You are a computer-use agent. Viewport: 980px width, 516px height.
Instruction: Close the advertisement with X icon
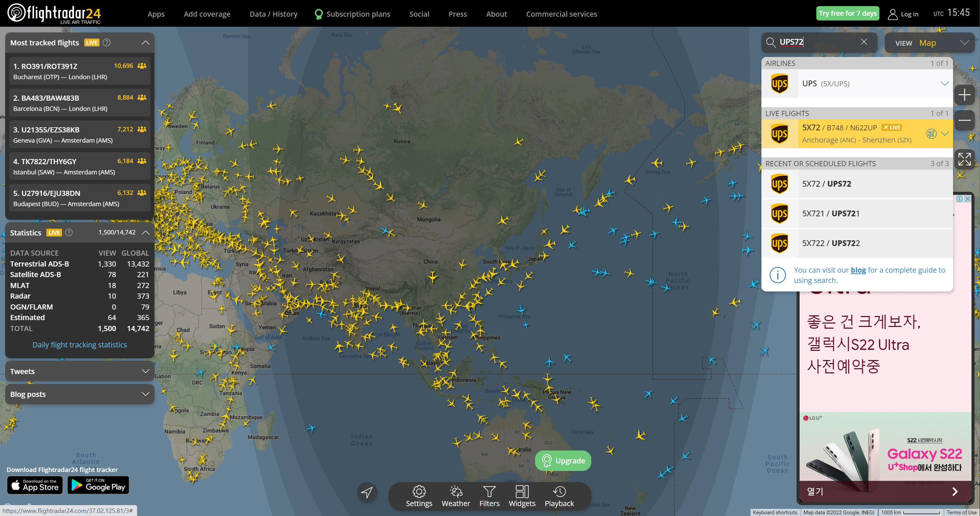(967, 199)
